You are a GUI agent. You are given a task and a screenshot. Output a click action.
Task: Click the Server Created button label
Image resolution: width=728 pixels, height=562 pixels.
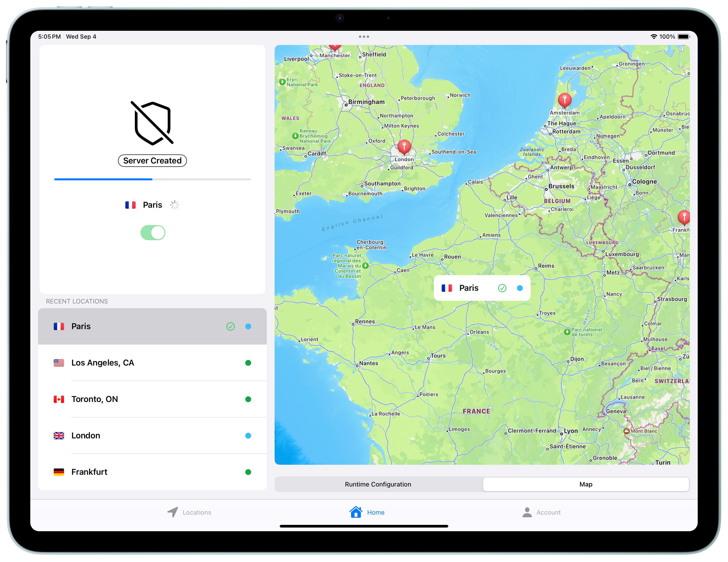tap(152, 160)
